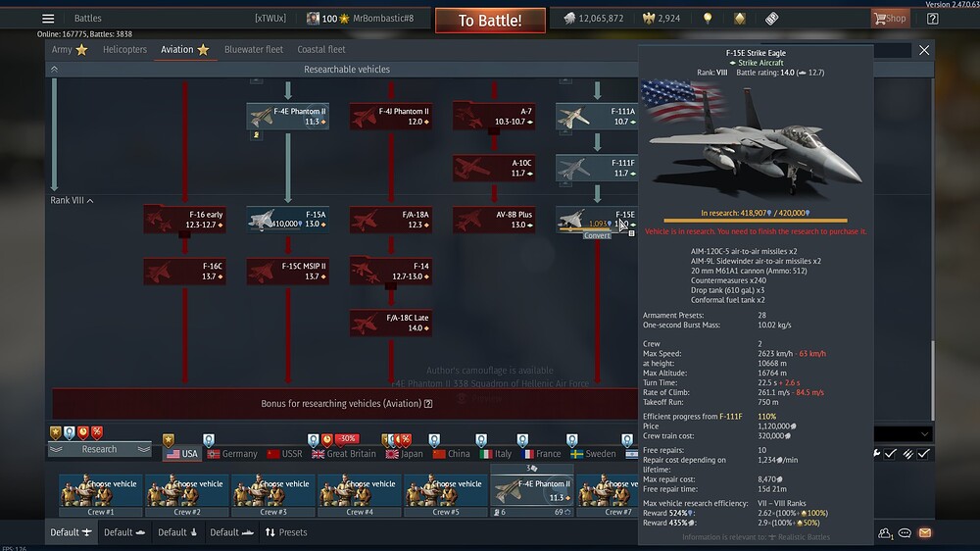Image resolution: width=980 pixels, height=551 pixels.
Task: Select the A-10C vehicle card
Action: (494, 168)
